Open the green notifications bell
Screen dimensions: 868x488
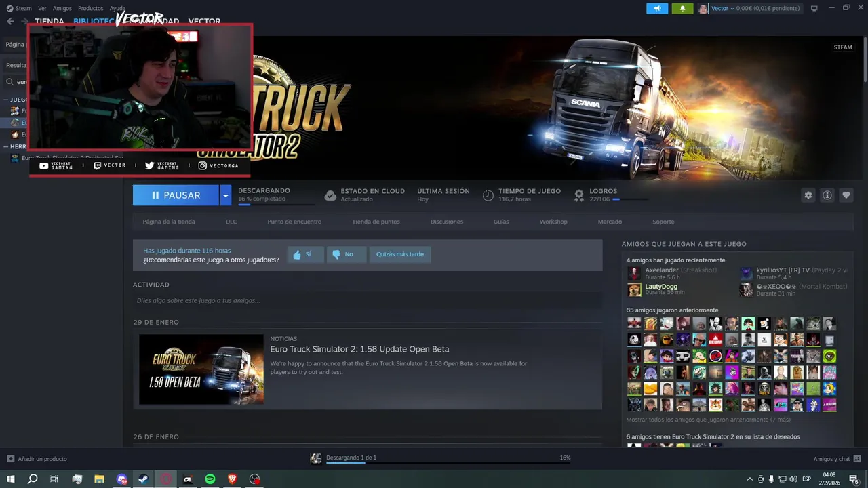pos(682,8)
